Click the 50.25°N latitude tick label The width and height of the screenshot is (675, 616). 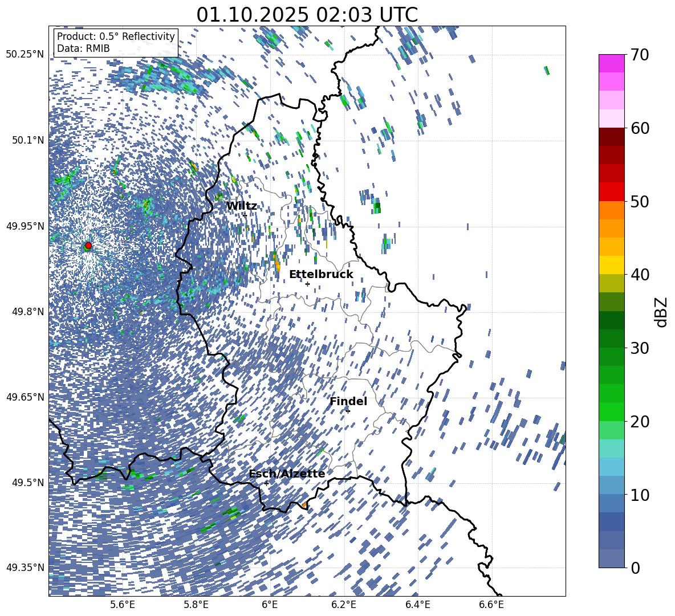click(x=25, y=54)
